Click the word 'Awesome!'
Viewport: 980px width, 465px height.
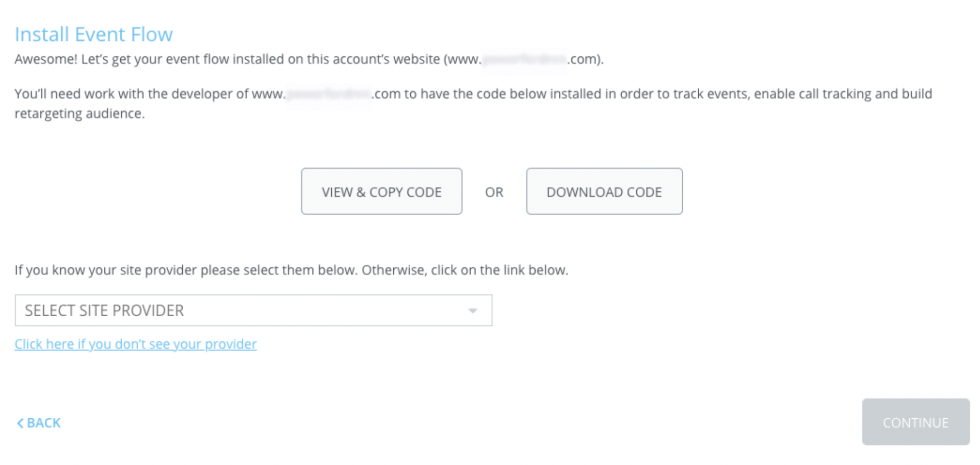coord(46,59)
